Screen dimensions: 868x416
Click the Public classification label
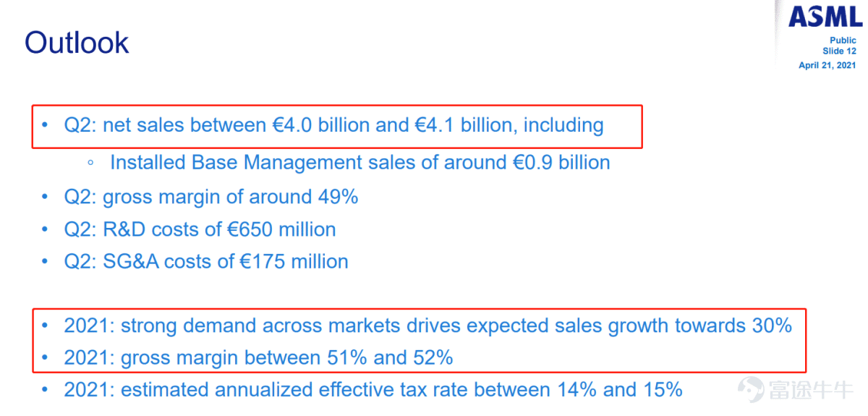point(843,41)
